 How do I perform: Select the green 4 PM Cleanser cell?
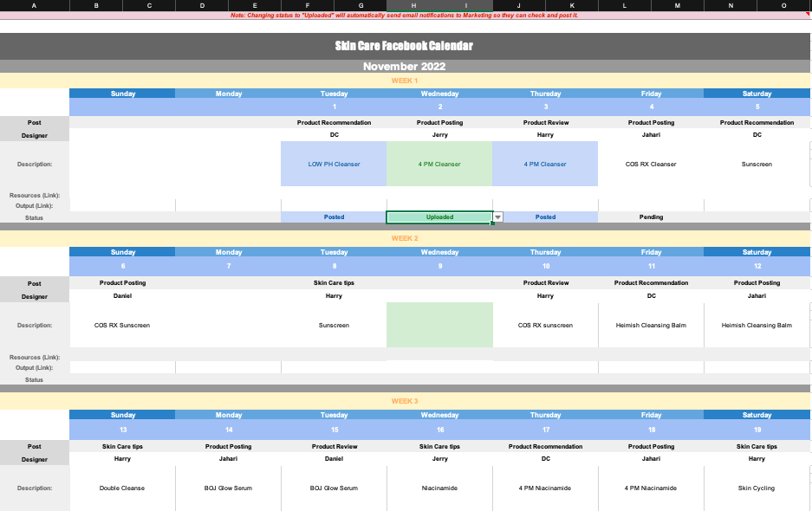(x=439, y=164)
